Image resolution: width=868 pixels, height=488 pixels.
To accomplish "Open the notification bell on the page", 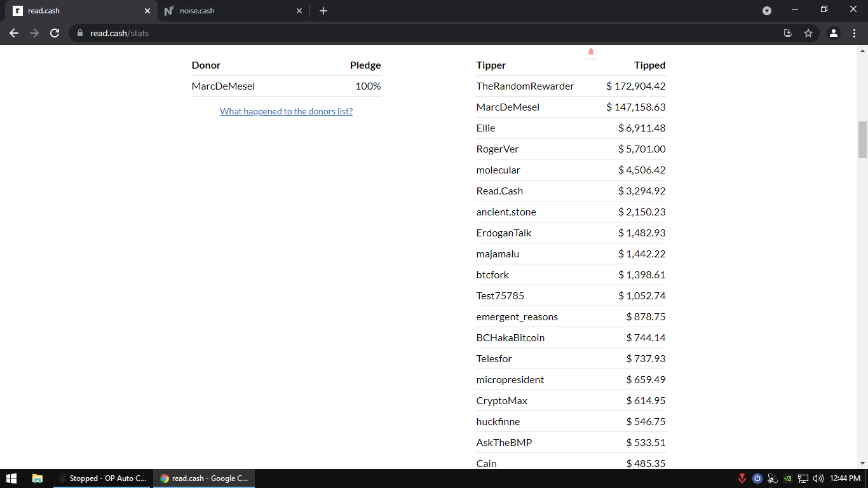I will [591, 51].
